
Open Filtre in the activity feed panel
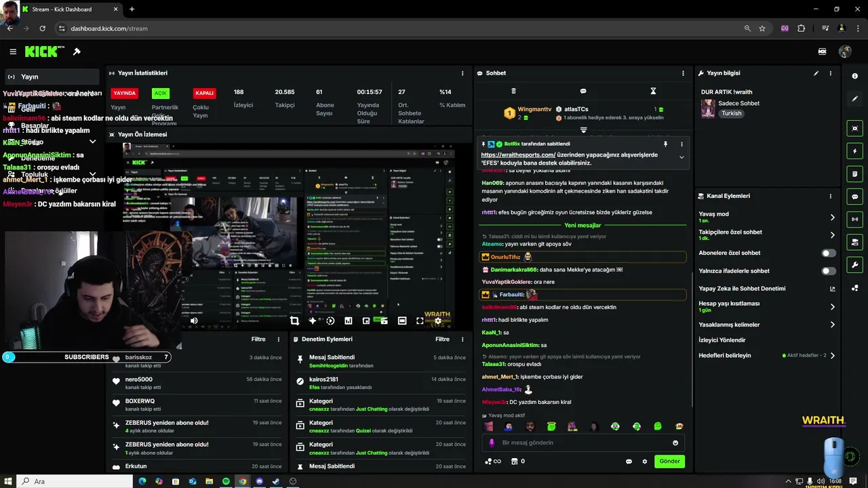pyautogui.click(x=258, y=339)
